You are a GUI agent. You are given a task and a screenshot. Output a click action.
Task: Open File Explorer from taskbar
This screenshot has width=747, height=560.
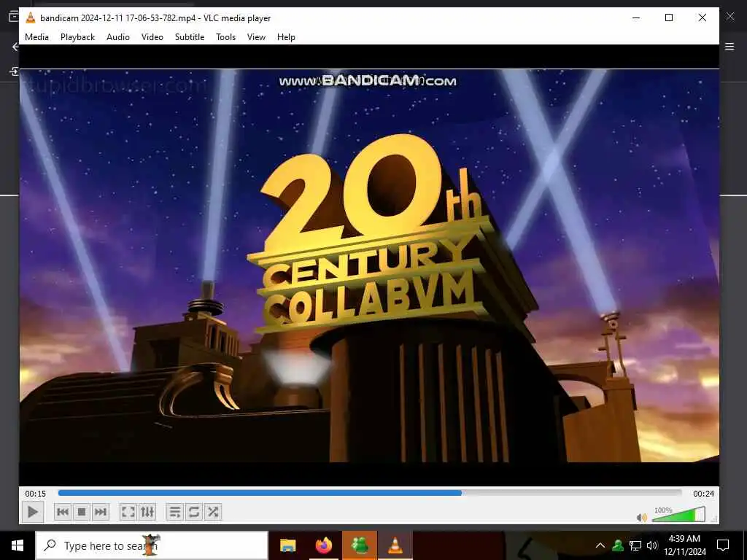pyautogui.click(x=287, y=545)
